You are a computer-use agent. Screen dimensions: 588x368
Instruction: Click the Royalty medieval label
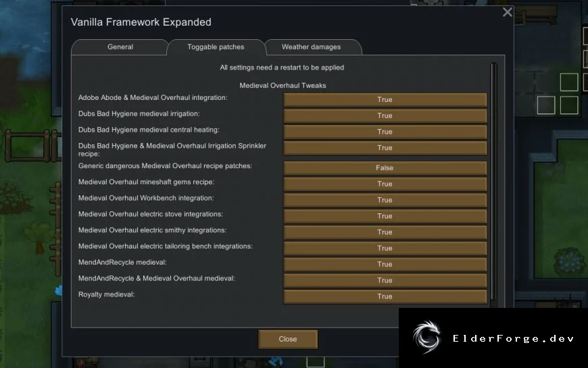click(106, 294)
